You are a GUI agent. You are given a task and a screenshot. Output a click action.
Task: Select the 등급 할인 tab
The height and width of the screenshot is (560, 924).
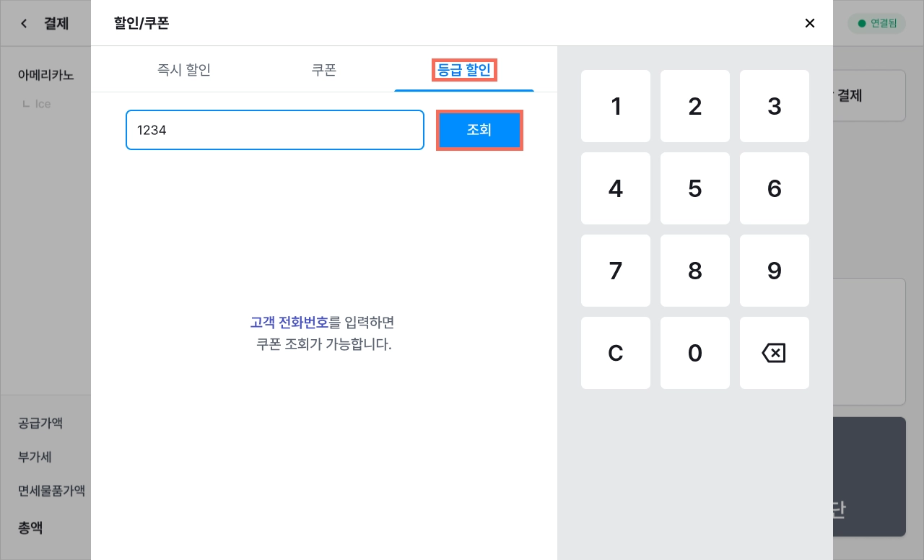pyautogui.click(x=464, y=70)
